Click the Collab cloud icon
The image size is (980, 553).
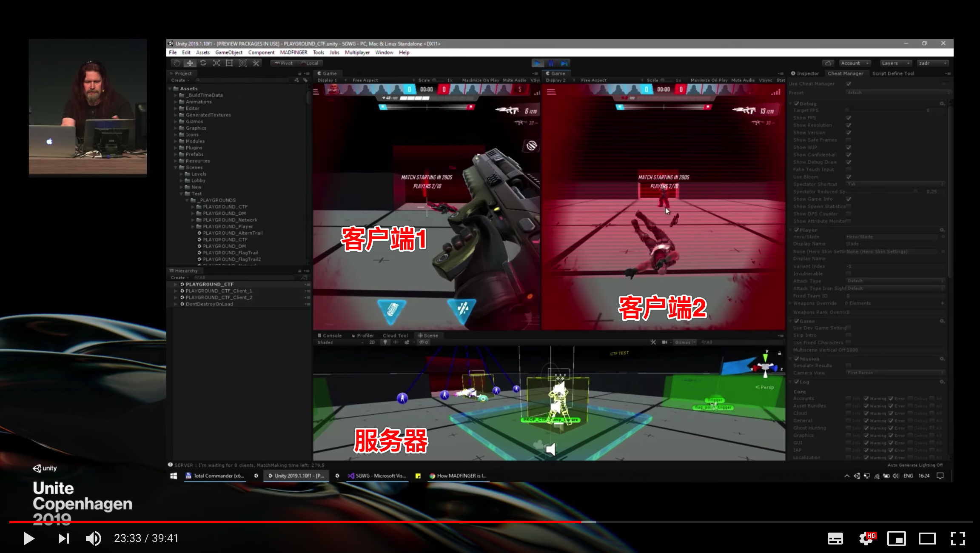click(x=828, y=63)
